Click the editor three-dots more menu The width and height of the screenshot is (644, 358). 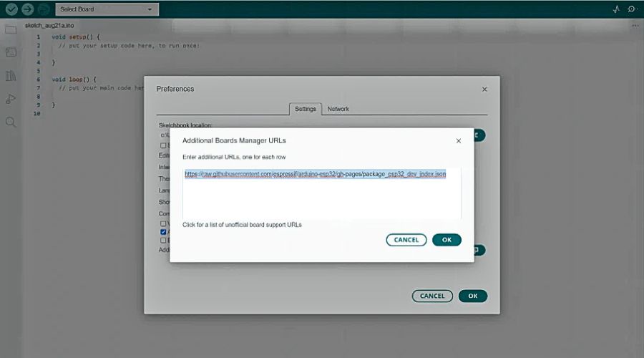pyautogui.click(x=635, y=26)
